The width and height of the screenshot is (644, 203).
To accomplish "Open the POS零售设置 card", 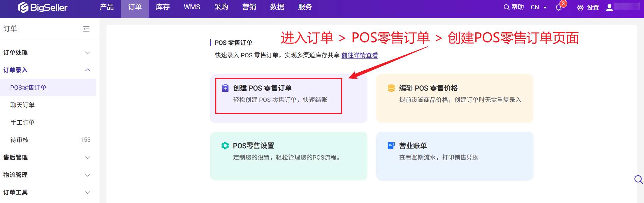I will point(289,156).
